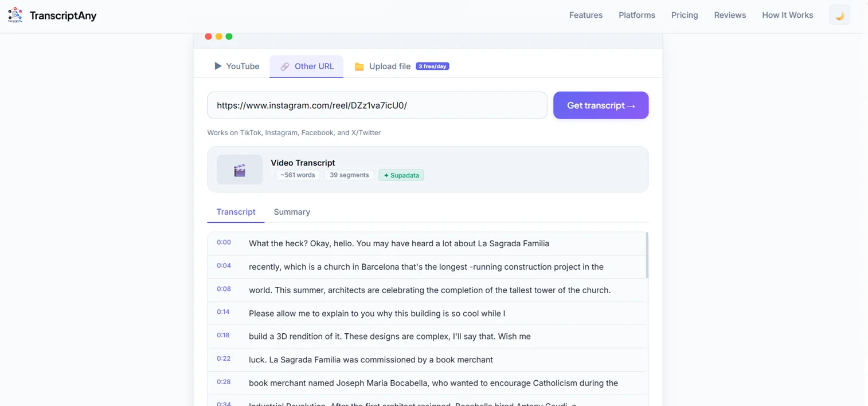The image size is (868, 406).
Task: Click the "Works on TikTok, Instagram" hint text
Action: pyautogui.click(x=294, y=132)
